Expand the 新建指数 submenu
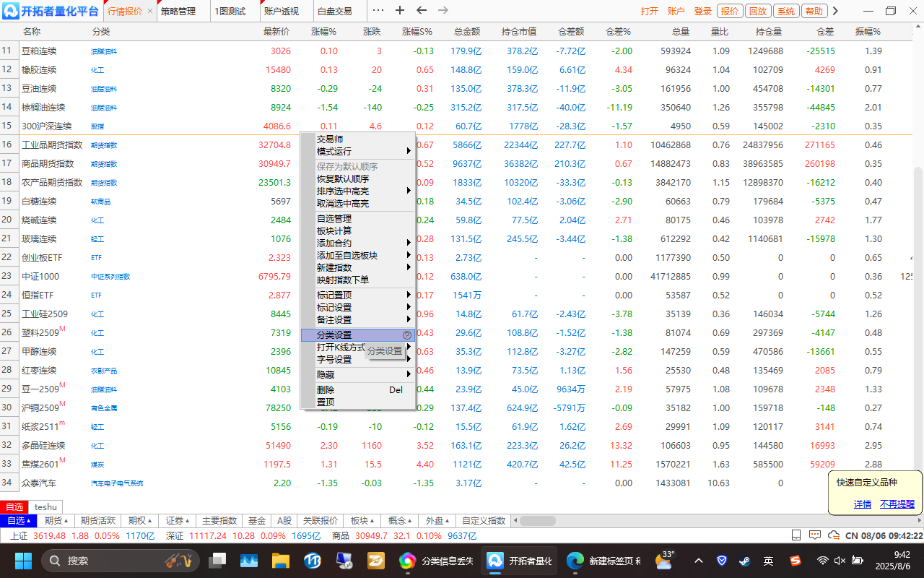Image resolution: width=924 pixels, height=578 pixels. click(409, 268)
